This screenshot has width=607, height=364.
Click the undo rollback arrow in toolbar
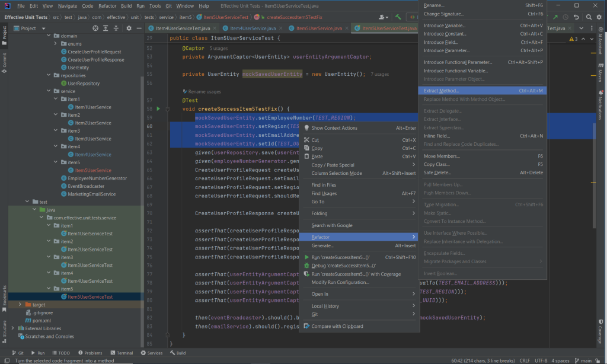click(x=576, y=17)
